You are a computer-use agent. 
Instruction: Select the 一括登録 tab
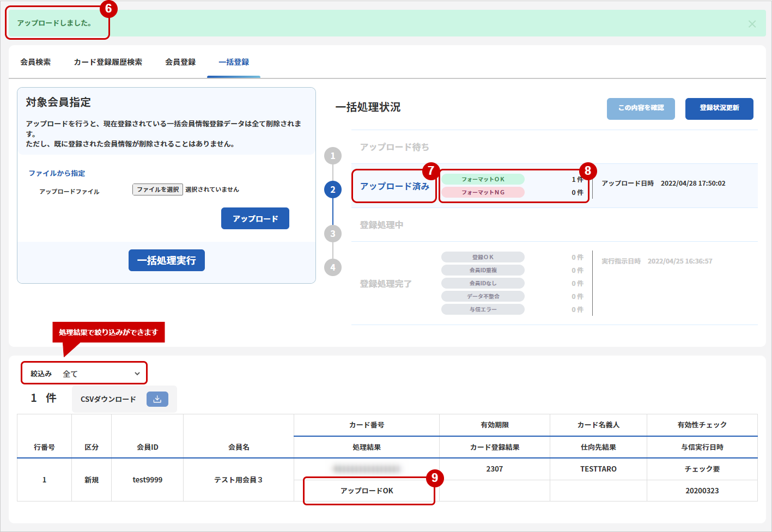(x=234, y=62)
